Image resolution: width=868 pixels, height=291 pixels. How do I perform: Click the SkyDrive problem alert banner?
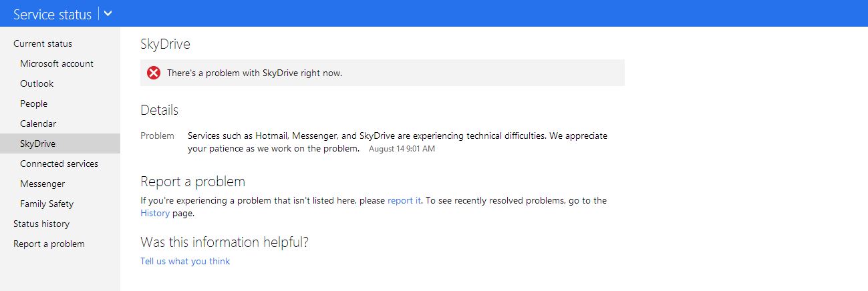tap(382, 73)
